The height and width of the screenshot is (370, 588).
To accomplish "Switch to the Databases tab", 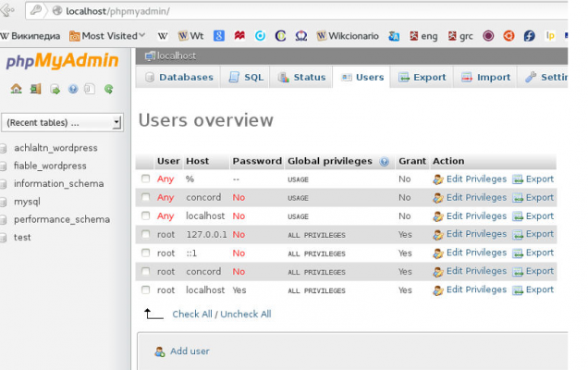I will [179, 78].
